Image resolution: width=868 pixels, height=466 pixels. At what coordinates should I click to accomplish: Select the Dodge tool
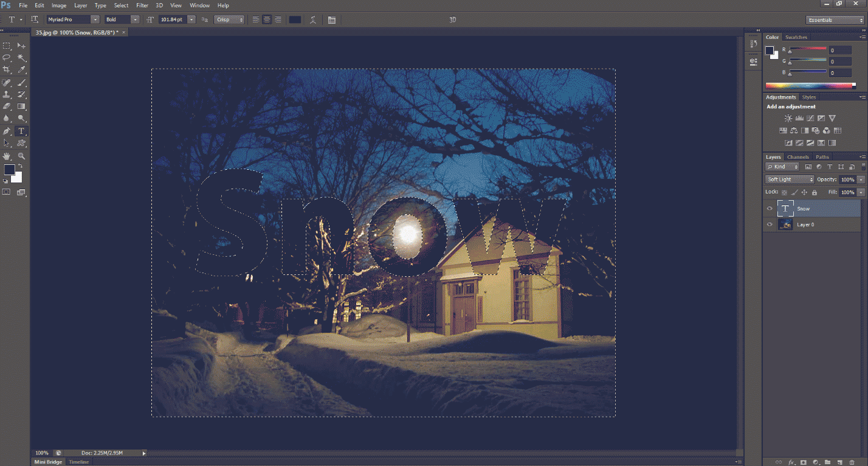21,119
